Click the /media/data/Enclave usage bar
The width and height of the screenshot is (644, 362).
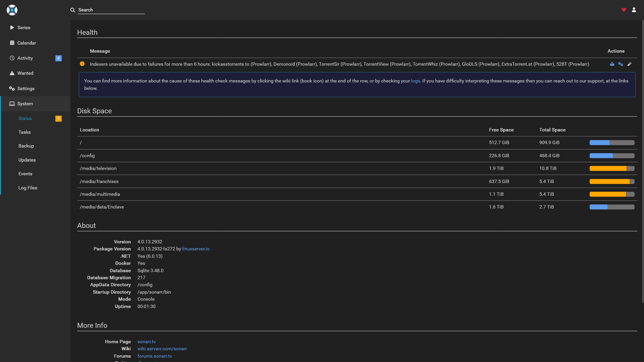[x=612, y=207]
